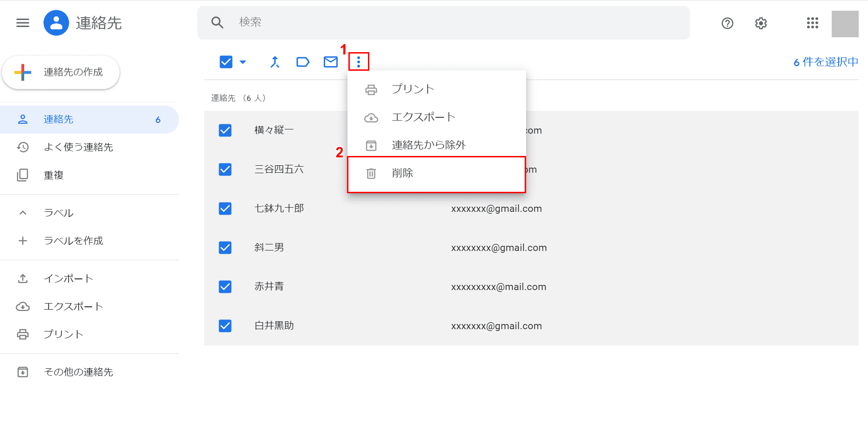Screen dimensions: 868x426
Task: Uncheck the checkbox for 赤井青
Action: pos(225,287)
